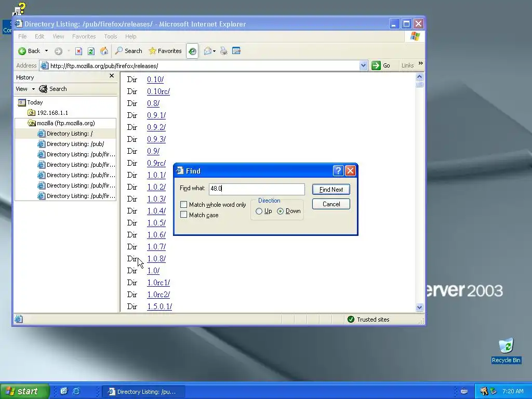Open the 1.0rc2/ directory link
Viewport: 532px width, 399px height.
coord(158,295)
